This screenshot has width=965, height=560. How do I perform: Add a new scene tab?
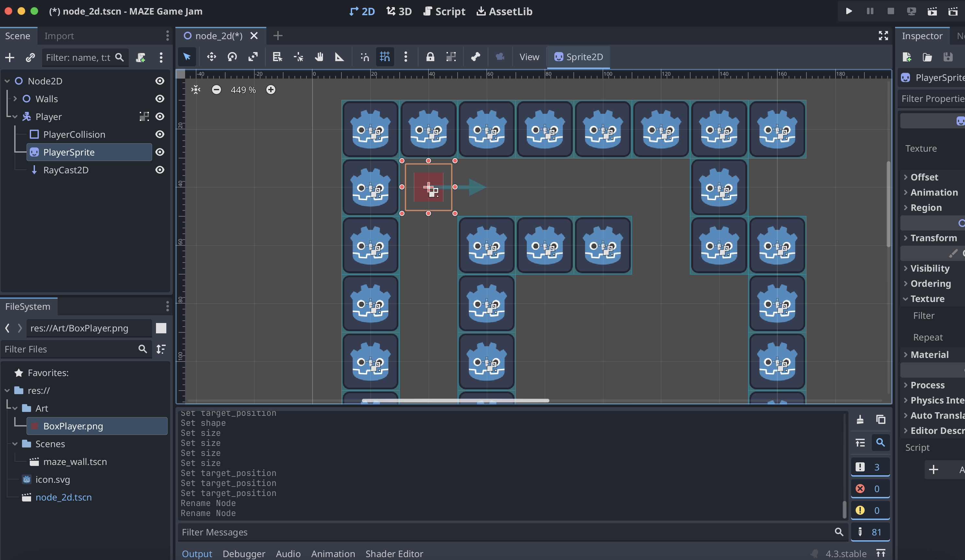[278, 36]
